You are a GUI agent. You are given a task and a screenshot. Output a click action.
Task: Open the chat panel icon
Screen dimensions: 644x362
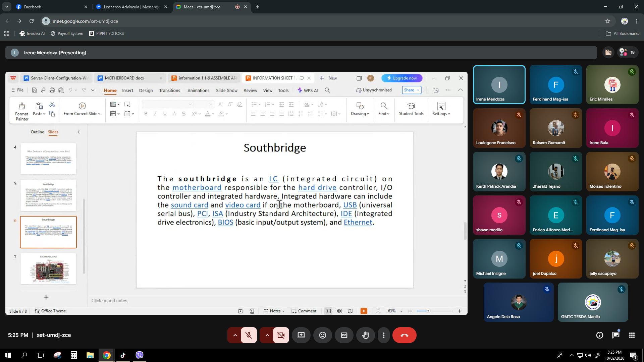[615, 335]
